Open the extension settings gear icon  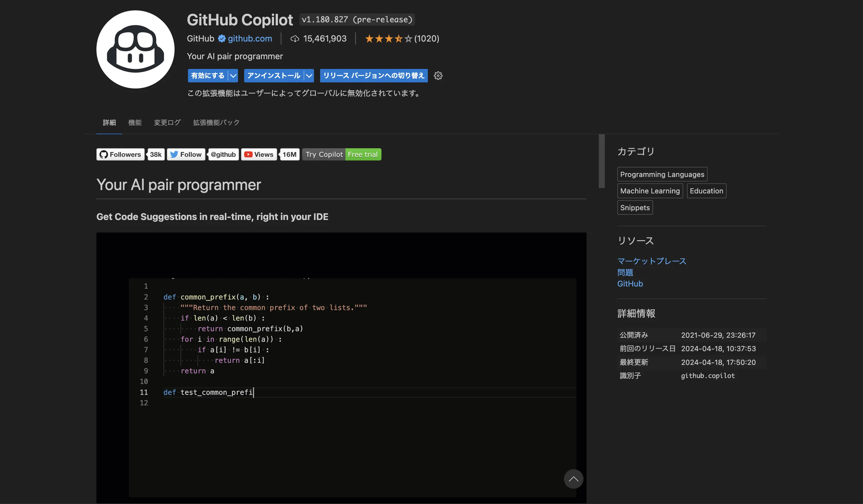(x=438, y=76)
